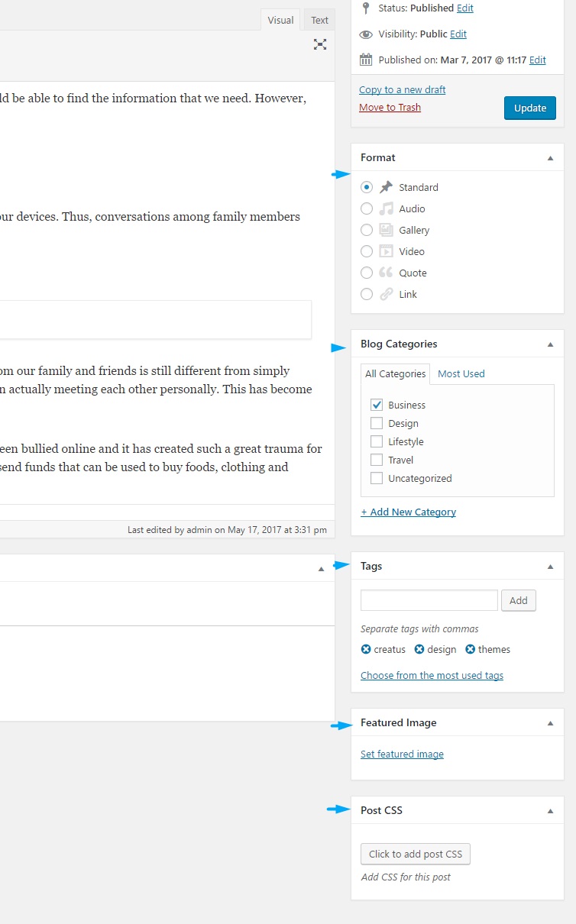Screen dimensions: 576x924
Task: Remove the design tag
Action: pos(419,649)
